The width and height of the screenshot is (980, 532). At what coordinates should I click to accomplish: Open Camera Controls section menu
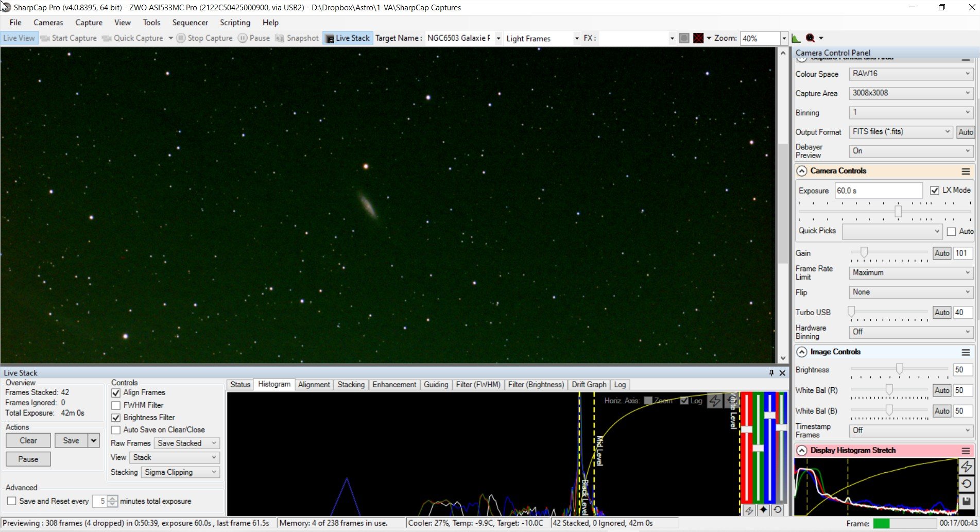tap(966, 171)
